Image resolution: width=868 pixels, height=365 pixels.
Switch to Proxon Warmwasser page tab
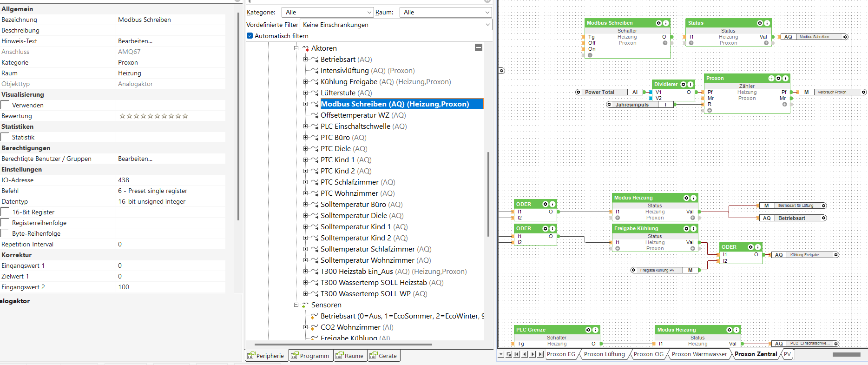pyautogui.click(x=699, y=354)
